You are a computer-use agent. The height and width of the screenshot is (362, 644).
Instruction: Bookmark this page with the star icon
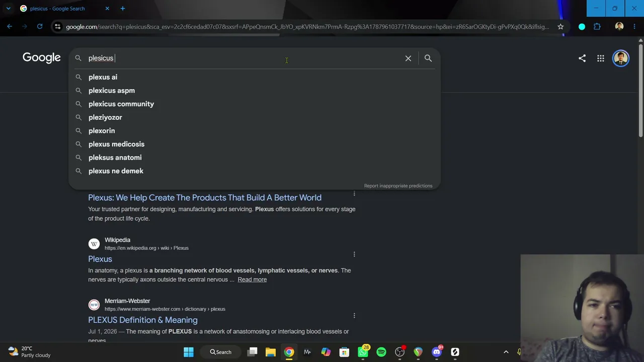click(560, 27)
